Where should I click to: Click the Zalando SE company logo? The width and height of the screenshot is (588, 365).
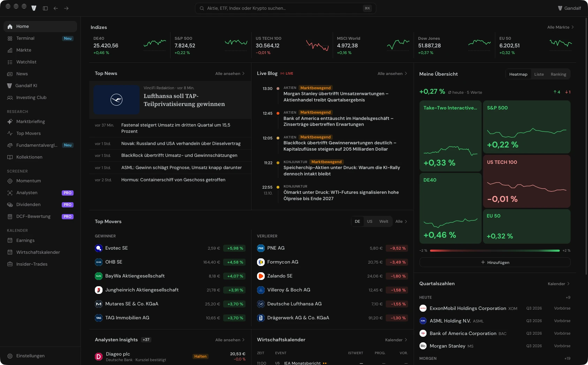pyautogui.click(x=261, y=276)
